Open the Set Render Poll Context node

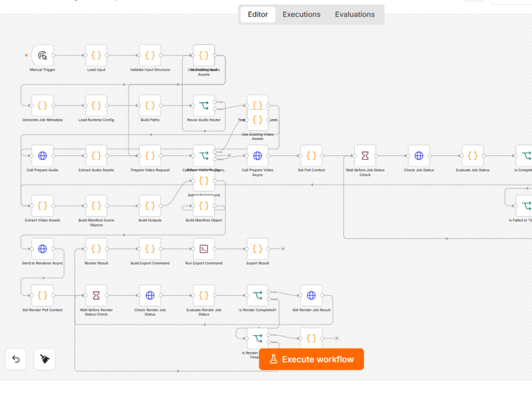tap(43, 295)
